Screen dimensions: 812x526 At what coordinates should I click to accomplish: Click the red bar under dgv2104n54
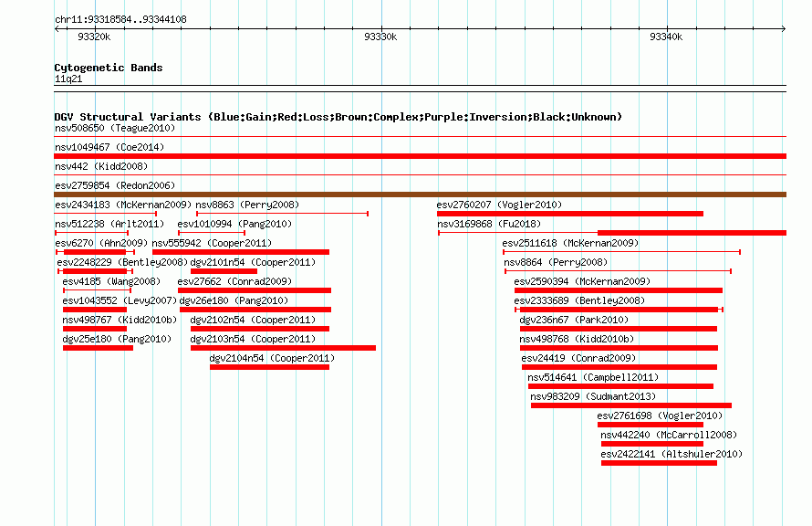click(269, 367)
